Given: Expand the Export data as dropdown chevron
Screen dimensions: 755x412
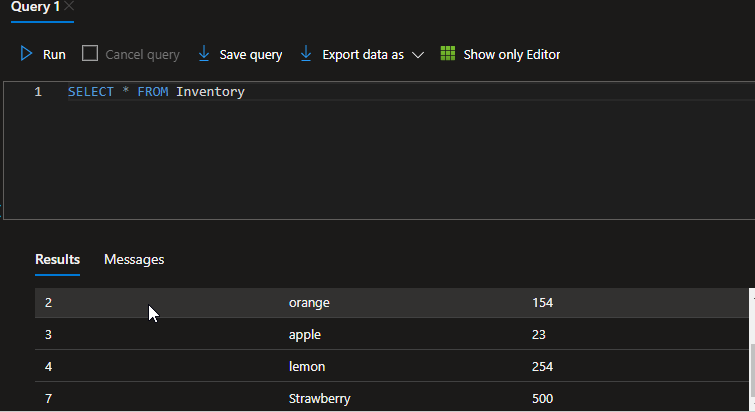Looking at the screenshot, I should point(418,55).
